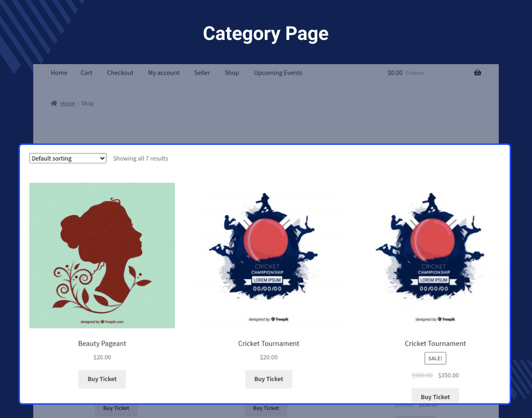Open Upcoming Events menu item
The width and height of the screenshot is (532, 418).
[278, 73]
